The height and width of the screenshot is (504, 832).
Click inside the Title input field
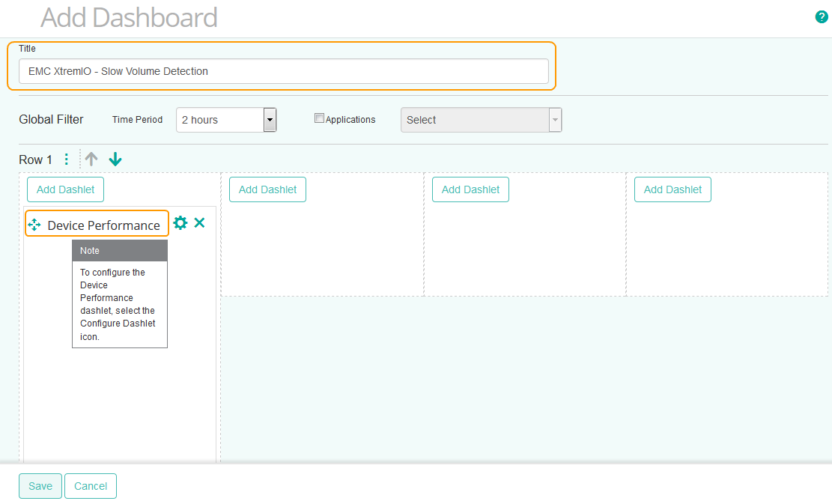tap(283, 71)
